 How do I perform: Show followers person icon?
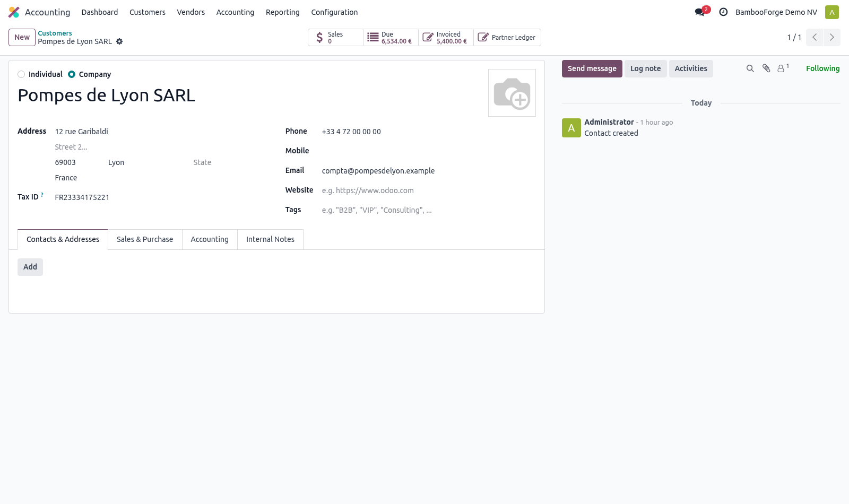[x=783, y=68]
